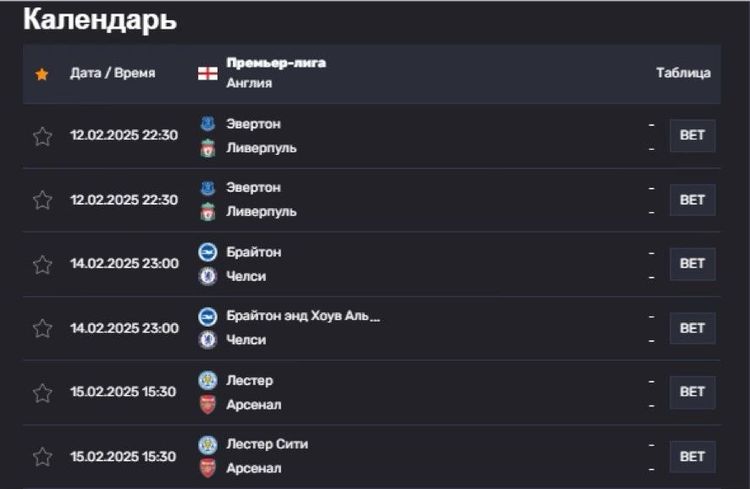
Task: Click Liverpool crest in second match row
Action: pyautogui.click(x=208, y=212)
